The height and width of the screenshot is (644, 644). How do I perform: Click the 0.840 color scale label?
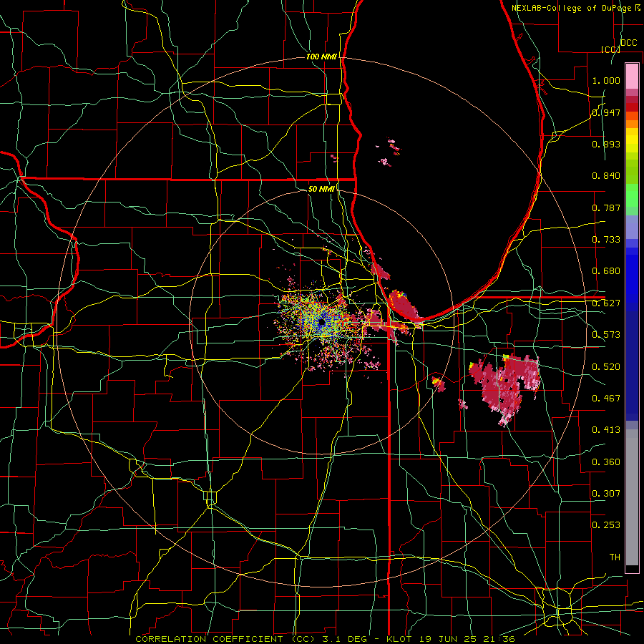coord(606,176)
